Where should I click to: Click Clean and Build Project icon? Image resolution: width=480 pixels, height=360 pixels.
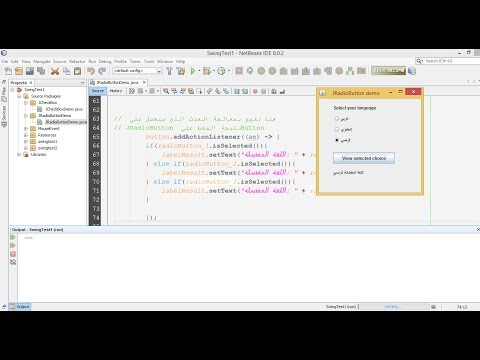181,71
